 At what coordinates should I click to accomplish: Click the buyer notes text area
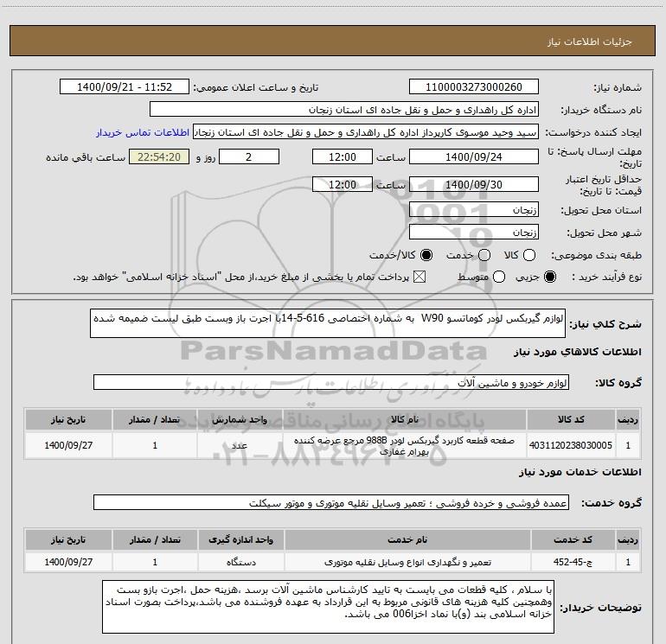329,607
